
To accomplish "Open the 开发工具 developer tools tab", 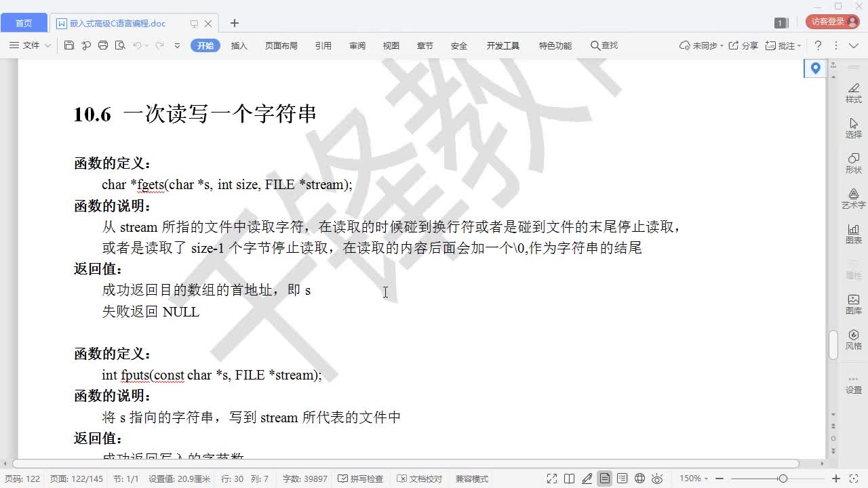I will click(503, 45).
